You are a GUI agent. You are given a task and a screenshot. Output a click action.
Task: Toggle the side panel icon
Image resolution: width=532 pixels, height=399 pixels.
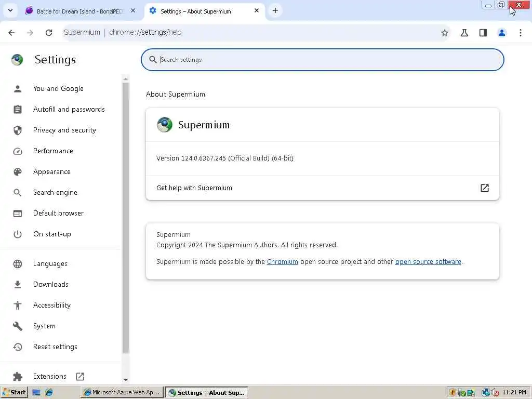(x=483, y=33)
